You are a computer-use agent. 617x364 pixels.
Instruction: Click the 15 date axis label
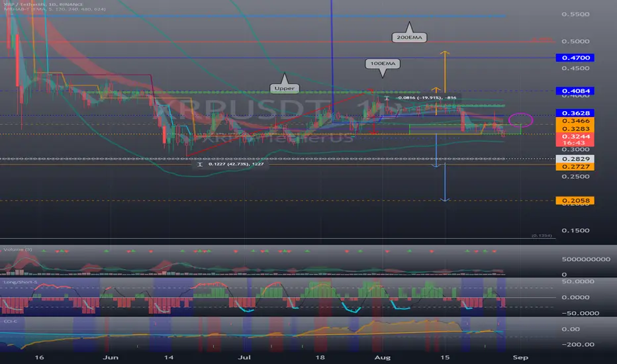(x=445, y=357)
